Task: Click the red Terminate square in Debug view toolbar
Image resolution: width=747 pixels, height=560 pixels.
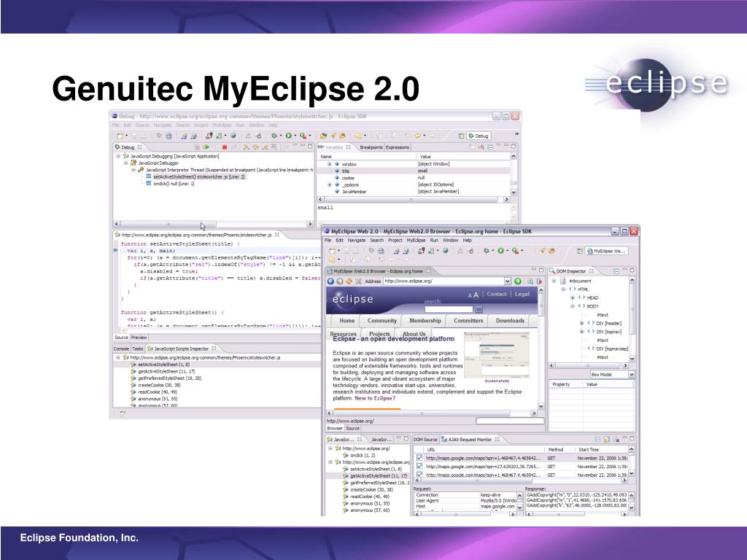Action: 225,147
